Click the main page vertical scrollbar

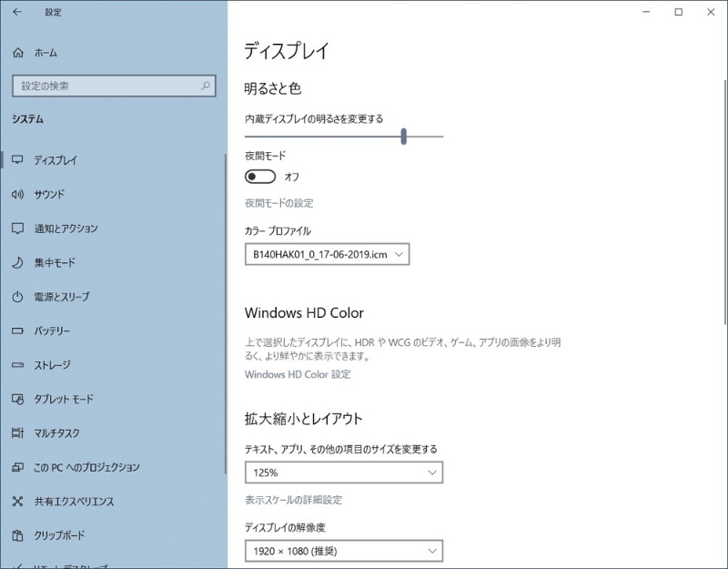tap(725, 202)
